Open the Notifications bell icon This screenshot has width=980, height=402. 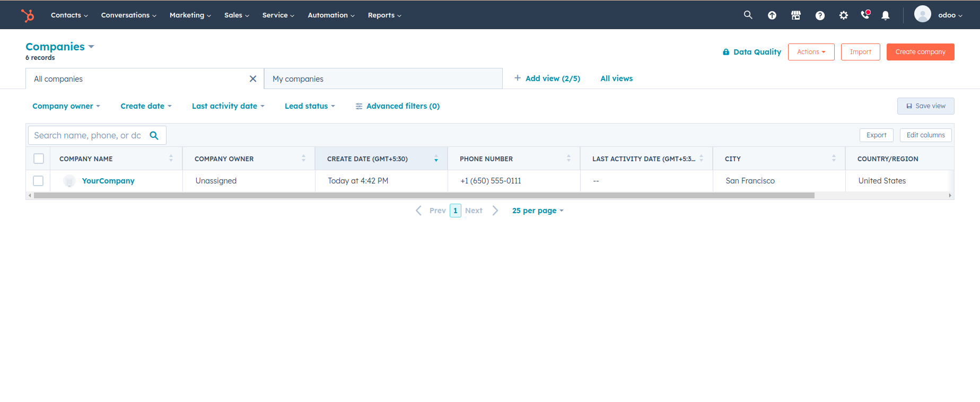pos(886,15)
